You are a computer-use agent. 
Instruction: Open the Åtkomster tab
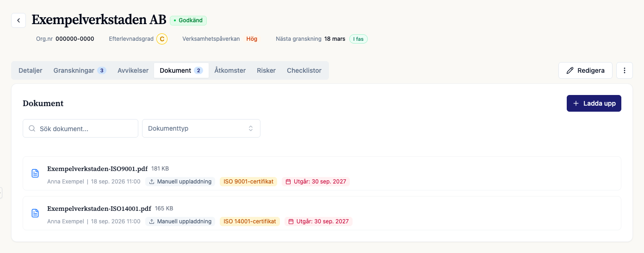pyautogui.click(x=230, y=70)
